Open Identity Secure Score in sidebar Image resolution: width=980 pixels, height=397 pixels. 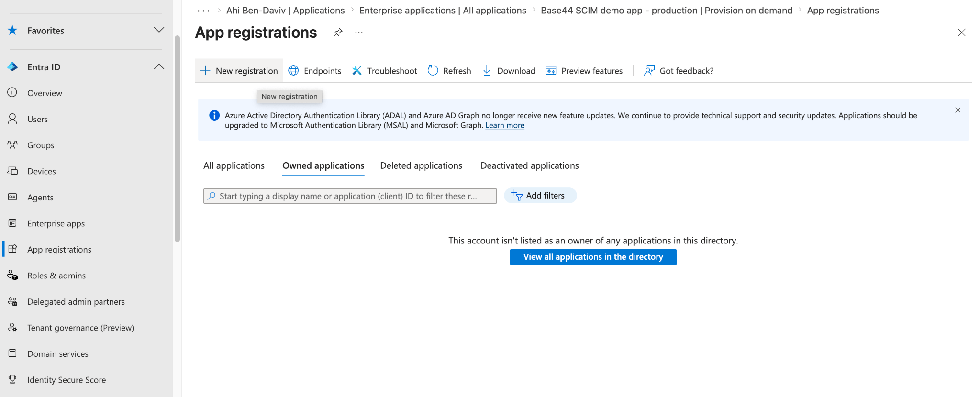[x=67, y=380]
